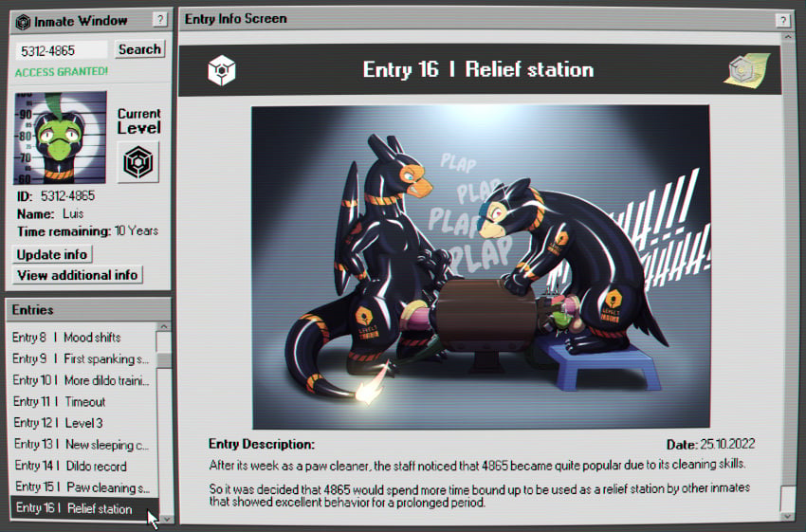
Task: Select Entry 9 in the Entries list
Action: [82, 358]
